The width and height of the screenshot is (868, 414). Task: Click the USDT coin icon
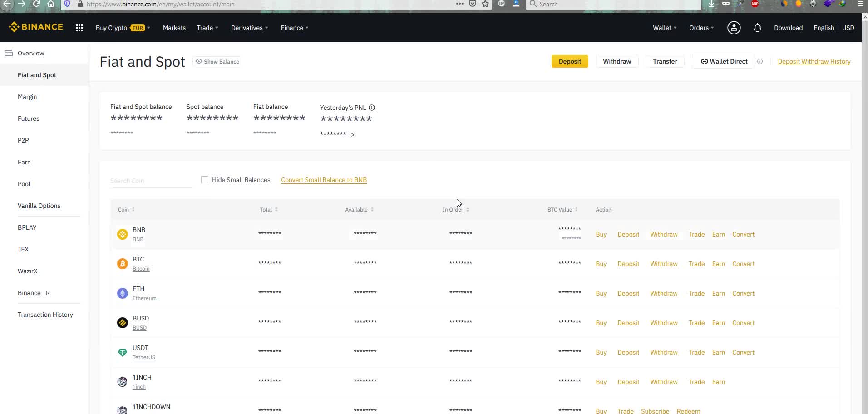[x=122, y=352]
